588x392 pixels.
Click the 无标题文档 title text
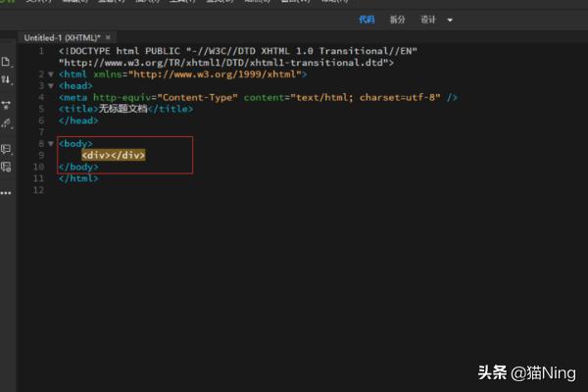[x=127, y=109]
